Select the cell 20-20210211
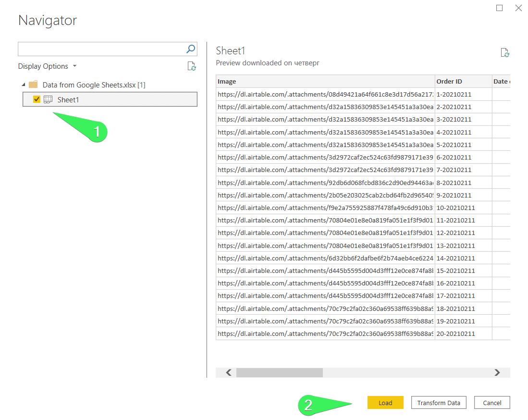 point(463,334)
